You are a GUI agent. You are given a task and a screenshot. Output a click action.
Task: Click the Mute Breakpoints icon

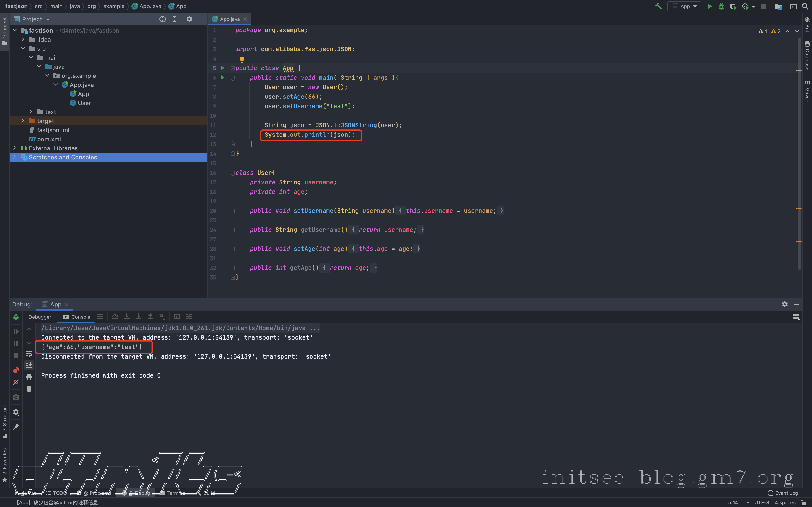[16, 382]
